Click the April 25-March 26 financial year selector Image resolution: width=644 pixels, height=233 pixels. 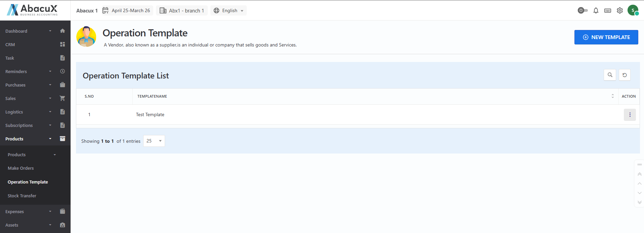click(x=127, y=10)
